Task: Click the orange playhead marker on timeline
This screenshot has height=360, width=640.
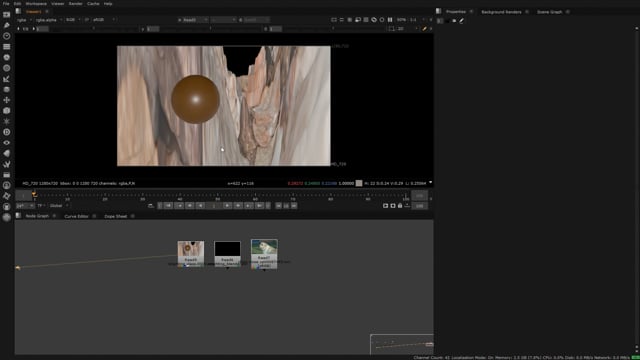Action: tap(34, 194)
